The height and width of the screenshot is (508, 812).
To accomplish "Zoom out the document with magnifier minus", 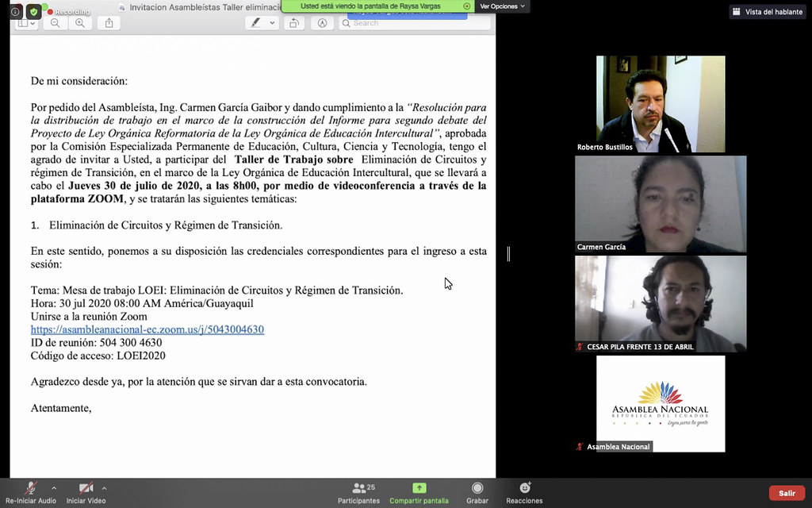I will pyautogui.click(x=56, y=23).
